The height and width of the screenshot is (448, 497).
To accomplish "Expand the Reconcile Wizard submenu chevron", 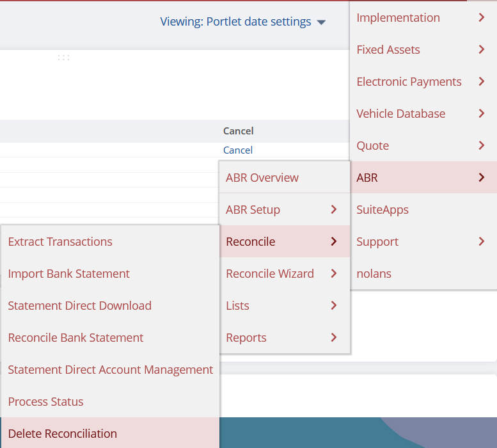I will click(x=333, y=273).
